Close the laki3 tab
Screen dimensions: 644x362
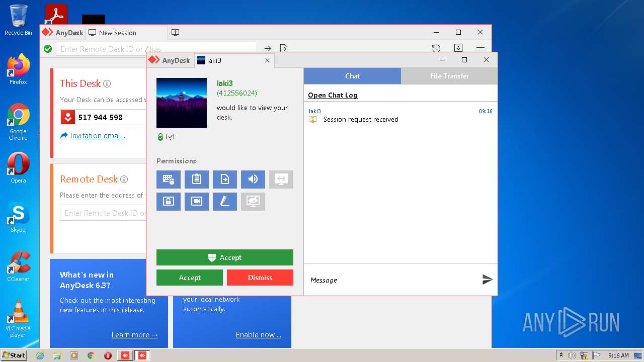point(267,60)
